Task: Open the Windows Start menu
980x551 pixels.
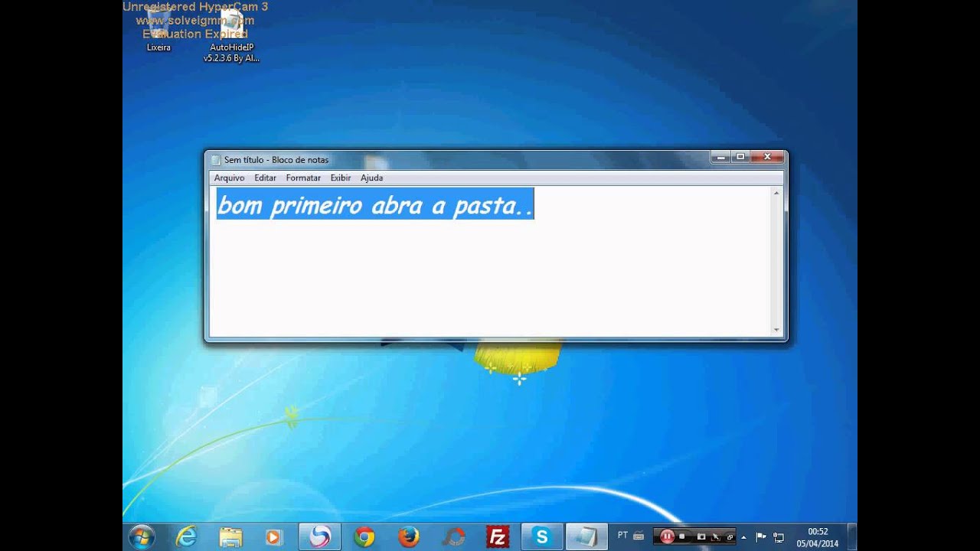Action: click(142, 537)
